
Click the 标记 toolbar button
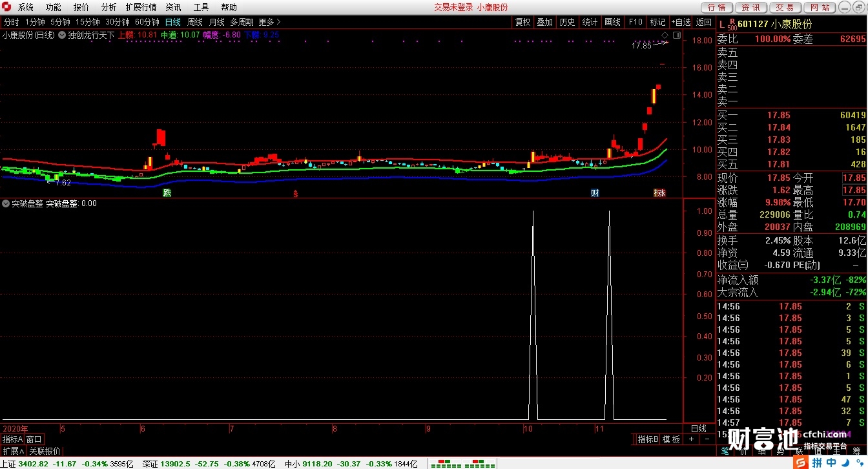657,22
